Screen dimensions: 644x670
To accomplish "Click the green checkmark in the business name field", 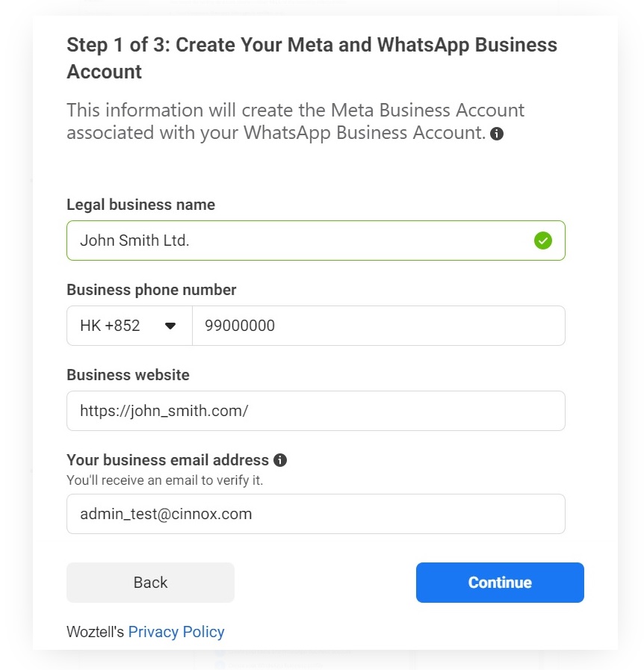I will [543, 241].
